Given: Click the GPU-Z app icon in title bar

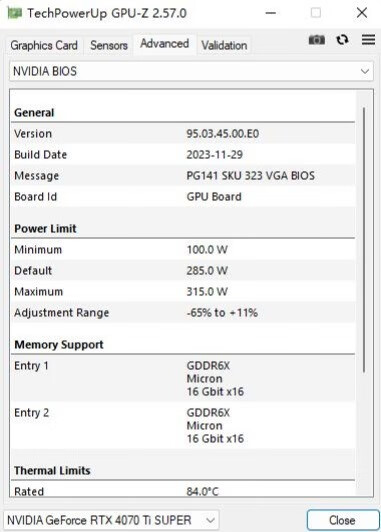Looking at the screenshot, I should coord(15,13).
